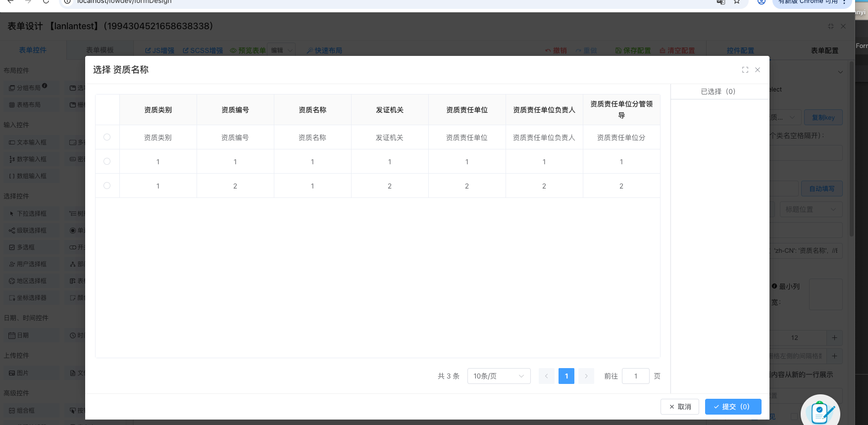The image size is (868, 425).
Task: Click the translate page icon
Action: click(721, 2)
